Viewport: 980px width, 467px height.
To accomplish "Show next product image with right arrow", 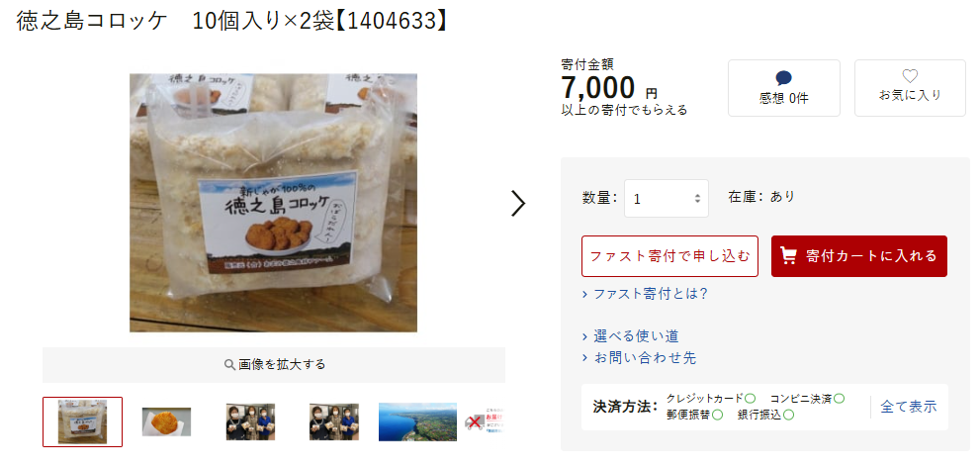I will (x=518, y=203).
